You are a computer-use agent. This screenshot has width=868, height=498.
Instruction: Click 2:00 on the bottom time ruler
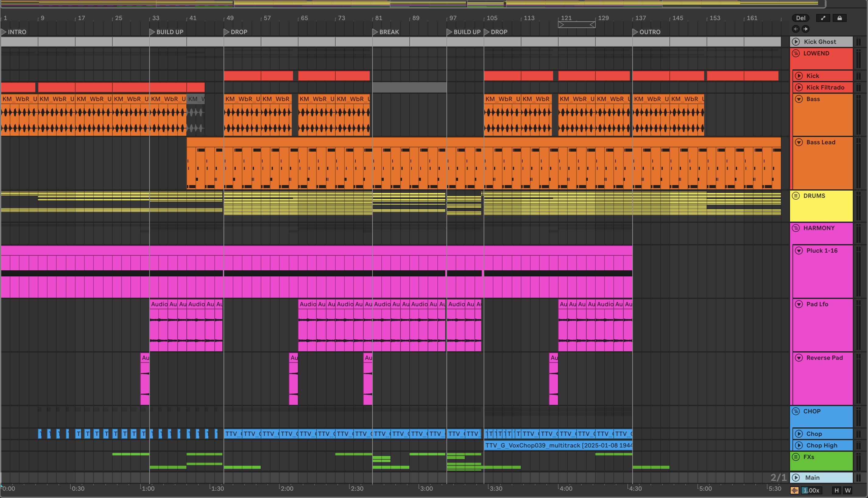click(x=287, y=489)
